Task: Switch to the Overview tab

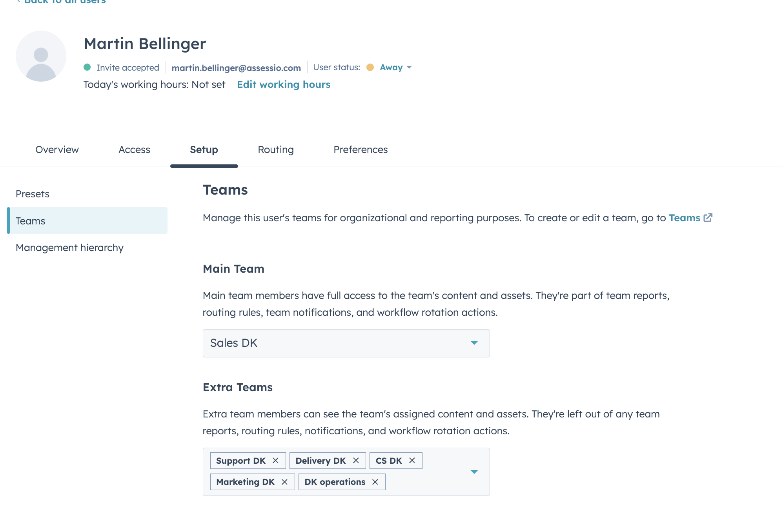Action: point(57,149)
